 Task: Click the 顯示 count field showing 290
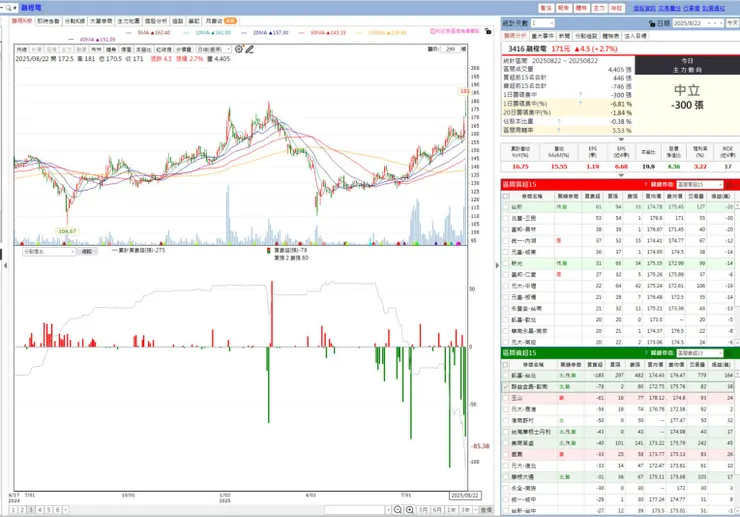click(x=450, y=49)
